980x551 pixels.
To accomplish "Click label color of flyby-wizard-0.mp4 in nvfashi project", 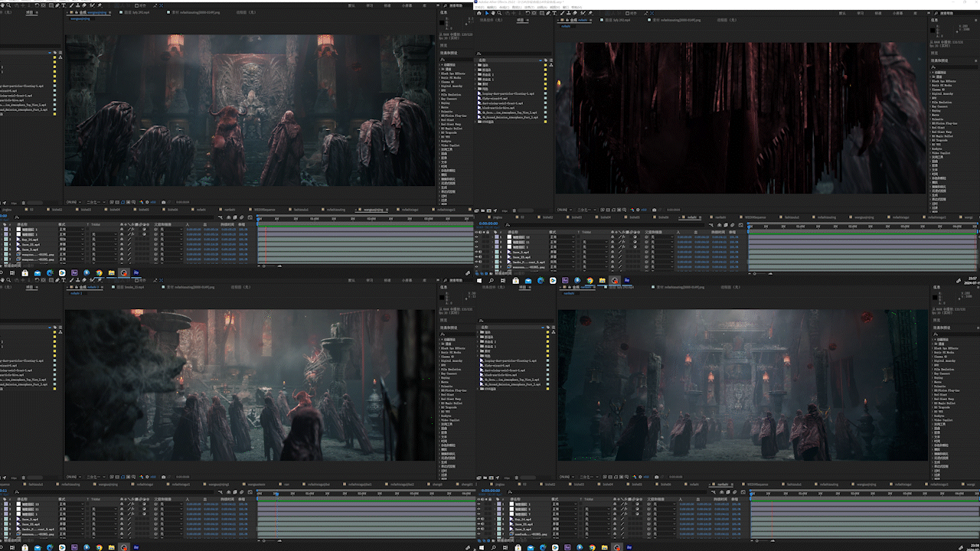I will tap(545, 99).
